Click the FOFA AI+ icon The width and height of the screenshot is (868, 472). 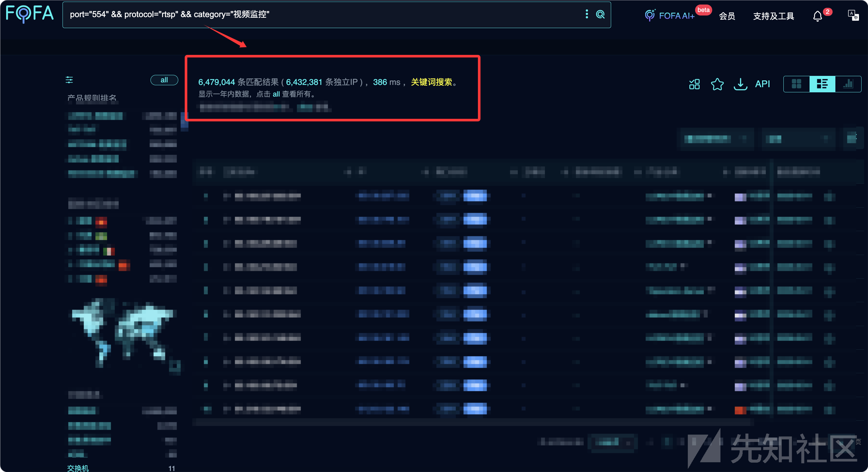tap(650, 15)
